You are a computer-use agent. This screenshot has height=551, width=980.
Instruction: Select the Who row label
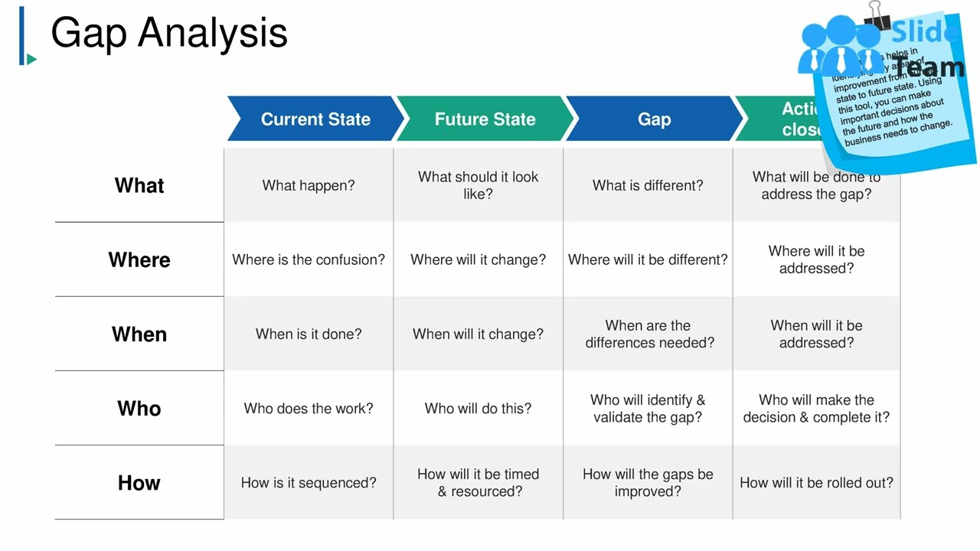[x=139, y=409]
